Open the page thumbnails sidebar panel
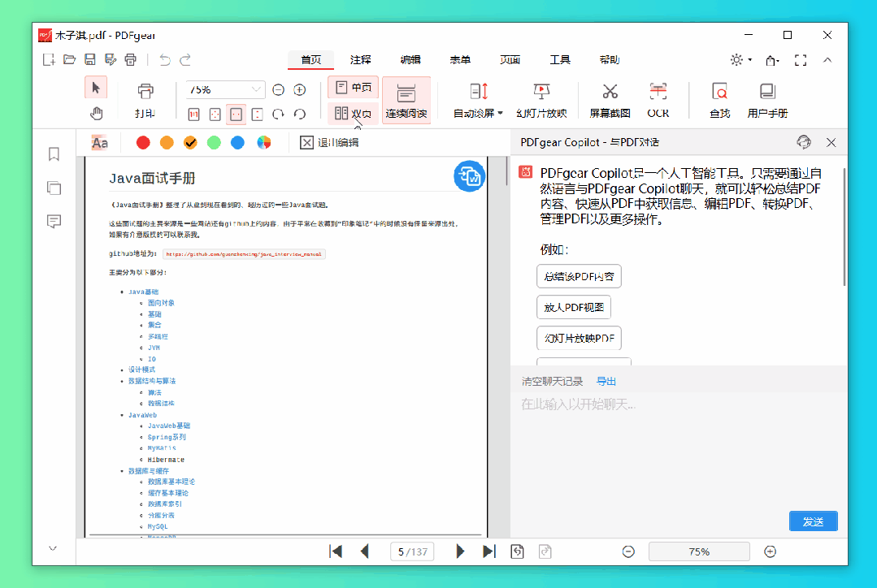 click(54, 188)
